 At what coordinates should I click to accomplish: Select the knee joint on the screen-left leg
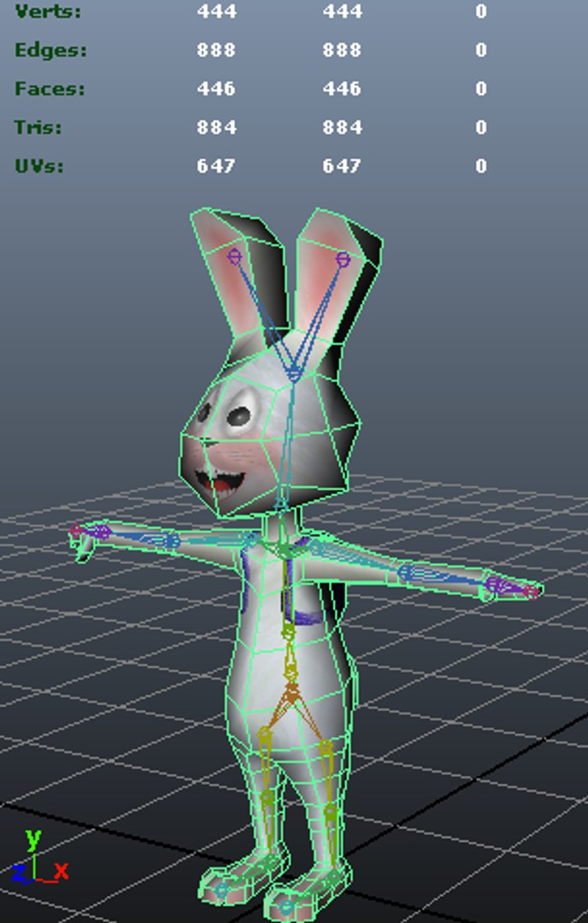coord(267,799)
